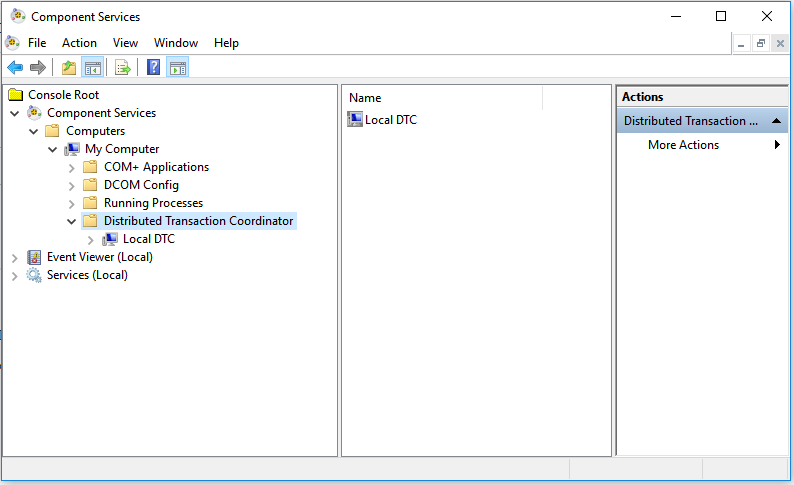
Task: Click the Forward arrow toolbar button
Action: pos(38,67)
